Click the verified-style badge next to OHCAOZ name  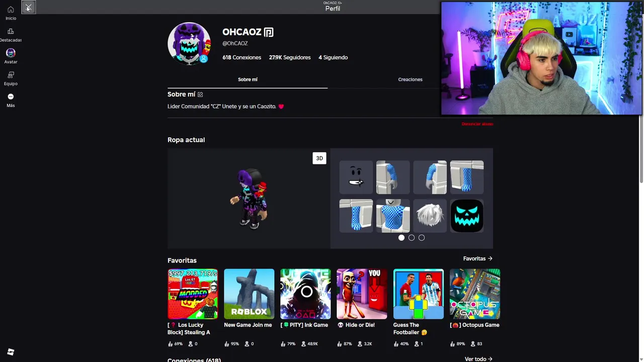click(269, 32)
